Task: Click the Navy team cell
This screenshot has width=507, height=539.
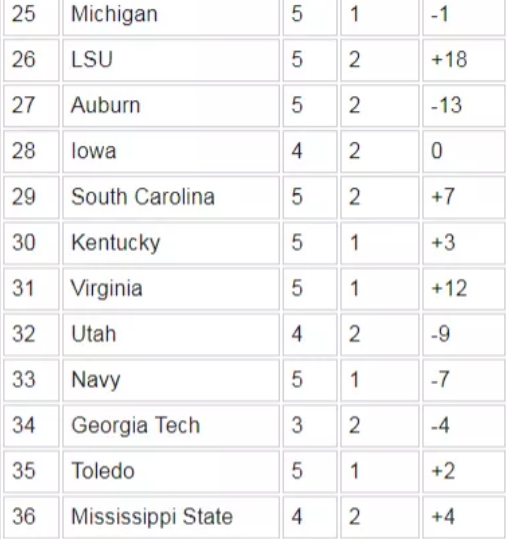Action: [171, 380]
